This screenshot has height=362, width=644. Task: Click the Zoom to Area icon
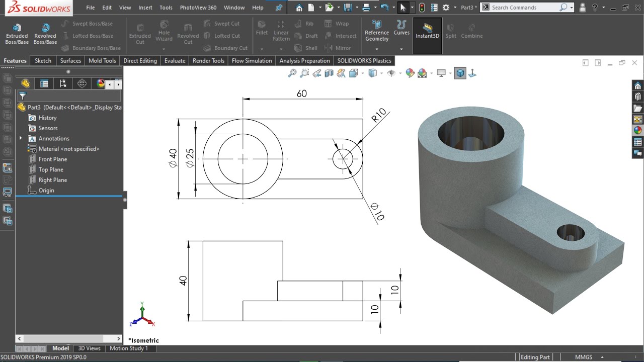click(x=304, y=73)
